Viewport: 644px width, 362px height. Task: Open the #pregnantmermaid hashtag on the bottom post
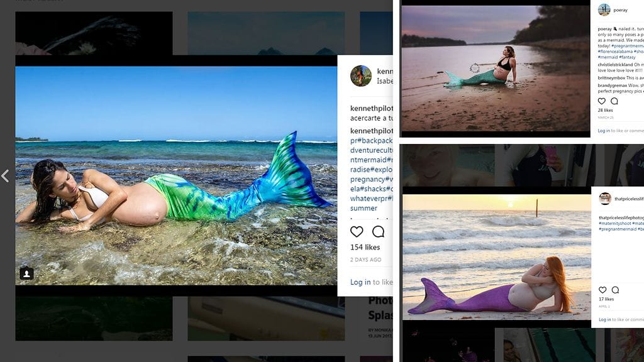618,229
